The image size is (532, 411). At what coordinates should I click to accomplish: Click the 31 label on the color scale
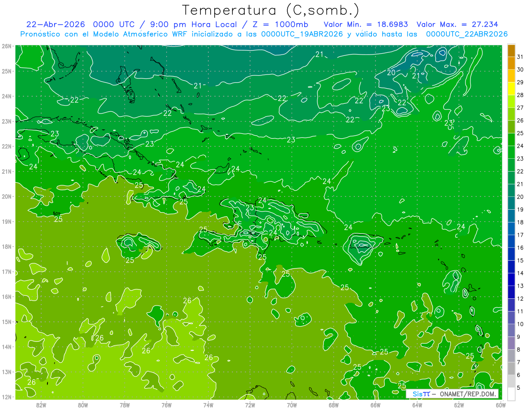[x=520, y=57]
